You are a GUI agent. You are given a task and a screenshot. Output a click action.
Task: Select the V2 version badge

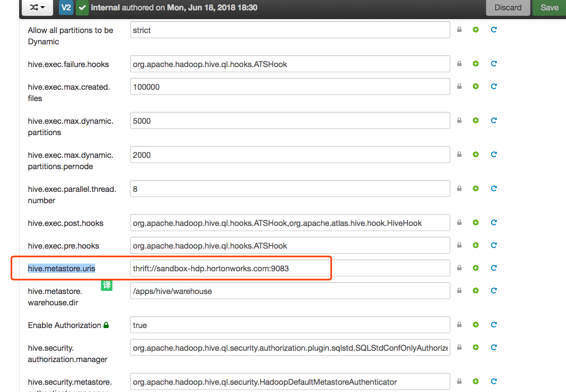pos(66,8)
